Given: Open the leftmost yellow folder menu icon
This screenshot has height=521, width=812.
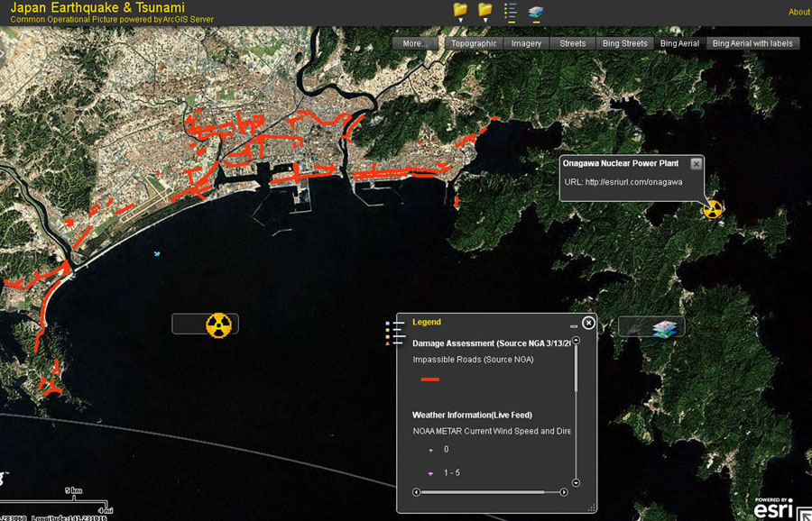Looking at the screenshot, I should (460, 9).
